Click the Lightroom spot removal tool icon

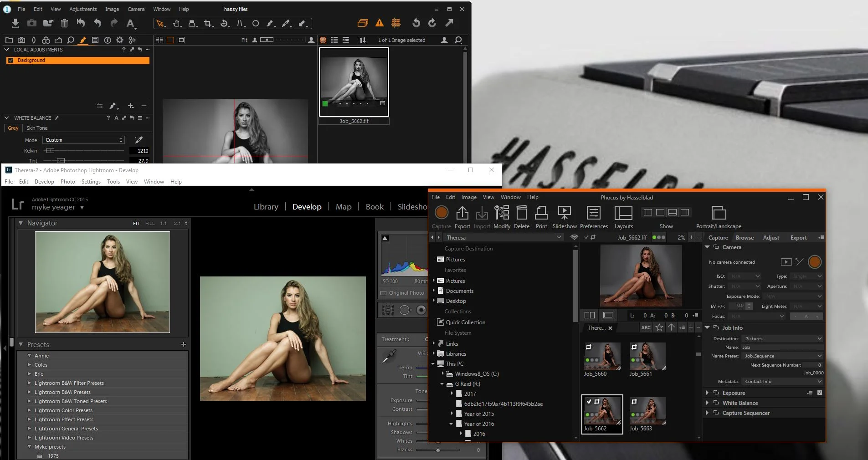tap(405, 310)
